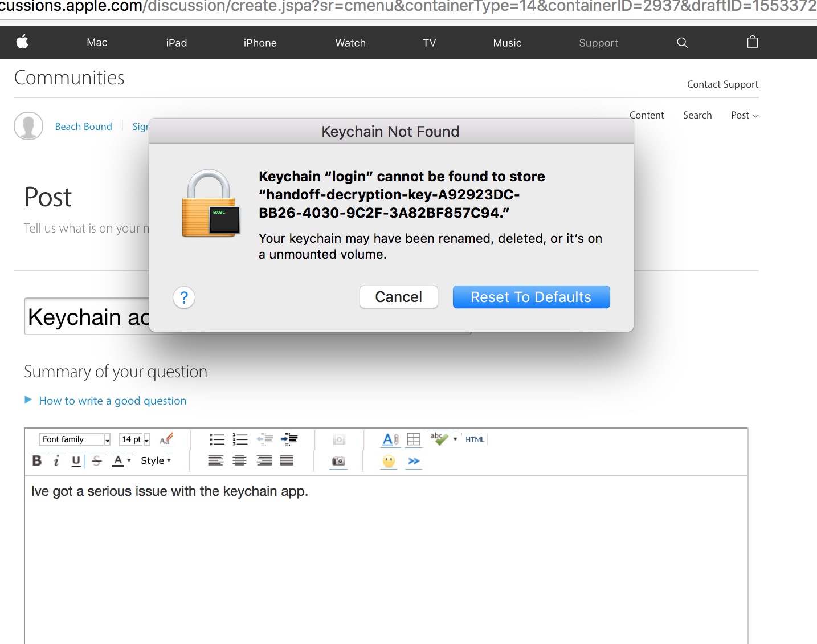The width and height of the screenshot is (817, 644).
Task: Apply bold formatting in editor
Action: [x=37, y=460]
